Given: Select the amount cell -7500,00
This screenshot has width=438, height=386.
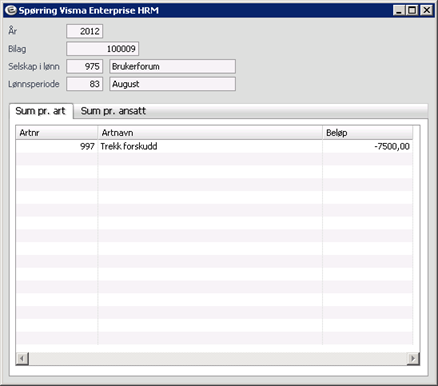Looking at the screenshot, I should [368, 146].
